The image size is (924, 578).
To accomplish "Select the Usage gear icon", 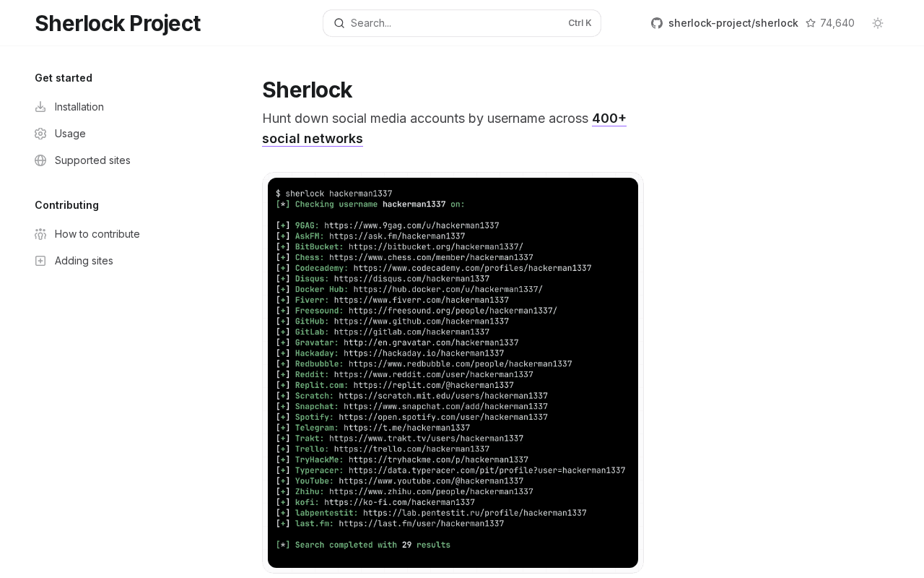I will click(x=40, y=133).
